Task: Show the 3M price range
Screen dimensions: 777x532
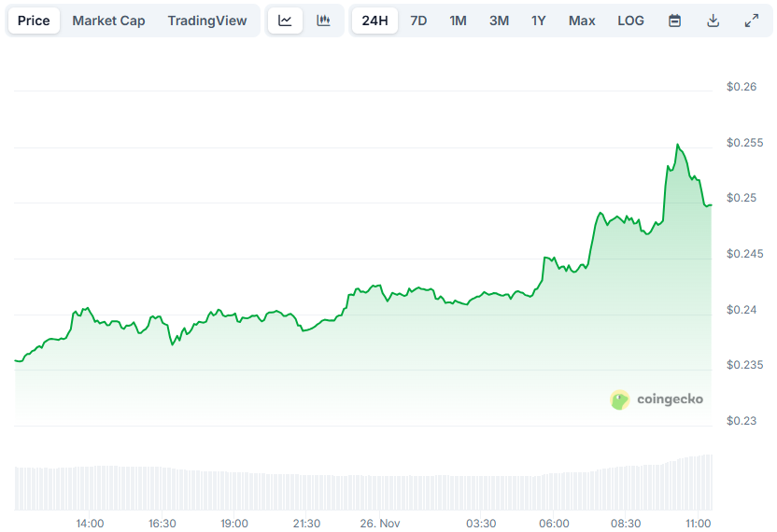Action: pyautogui.click(x=500, y=21)
